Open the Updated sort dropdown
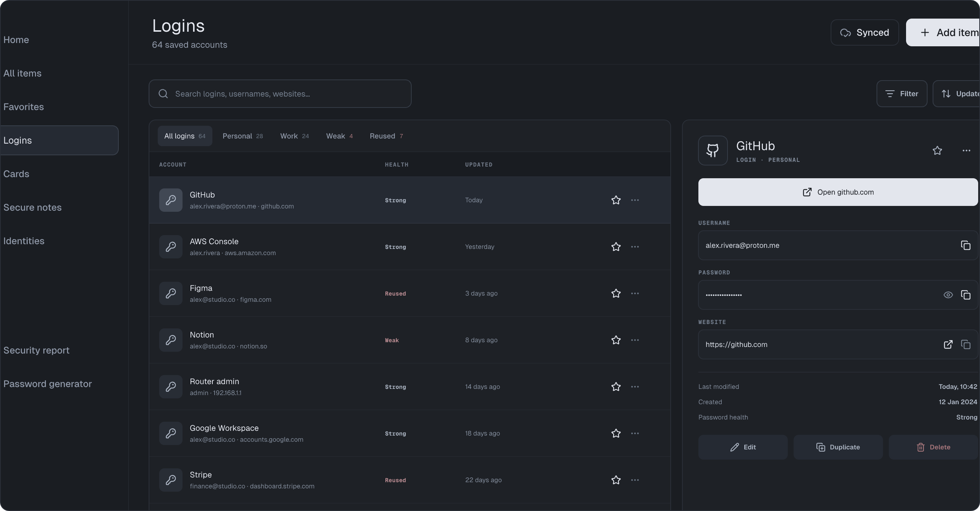 click(x=956, y=94)
